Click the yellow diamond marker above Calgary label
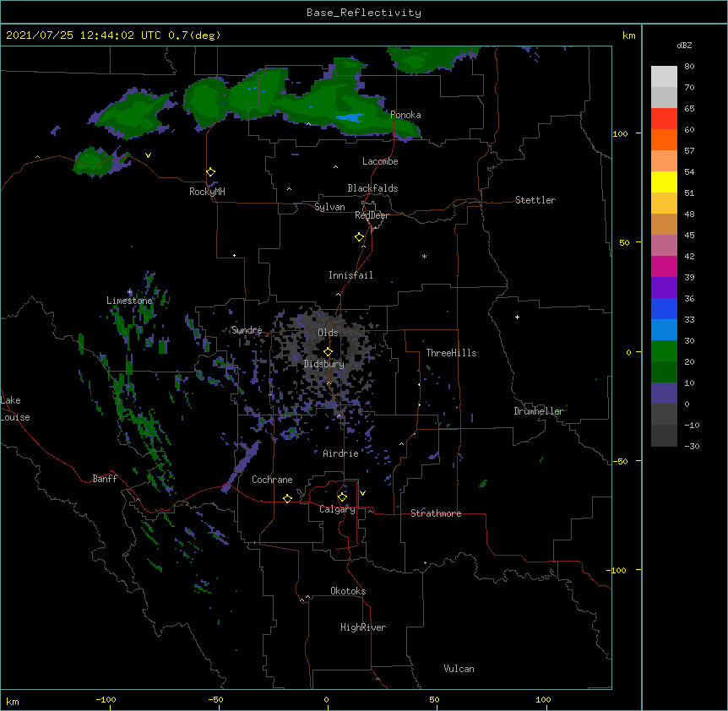The image size is (728, 711). click(342, 497)
